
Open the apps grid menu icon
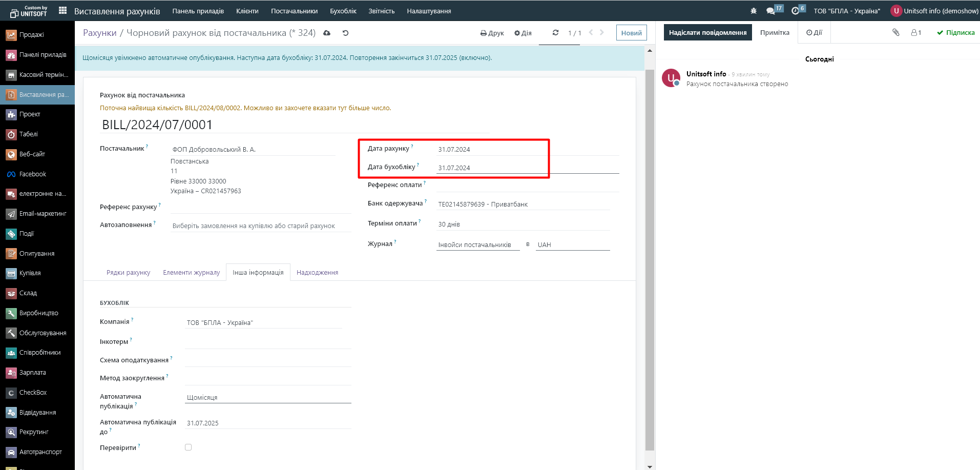(63, 11)
